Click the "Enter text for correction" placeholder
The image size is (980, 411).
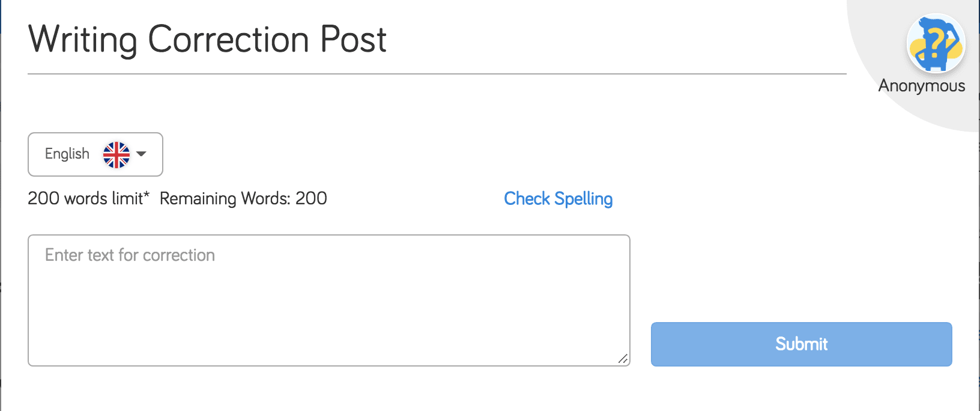[130, 255]
